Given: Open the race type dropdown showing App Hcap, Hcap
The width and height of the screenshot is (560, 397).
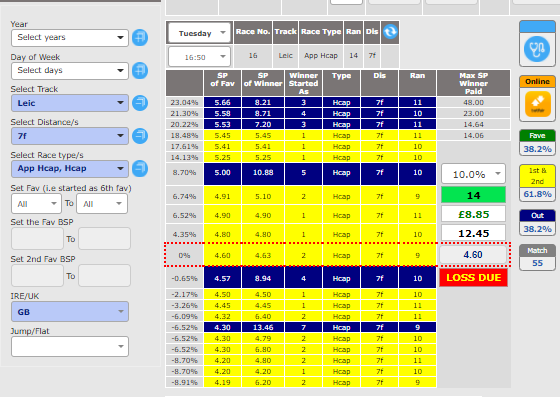Looking at the screenshot, I should point(70,169).
